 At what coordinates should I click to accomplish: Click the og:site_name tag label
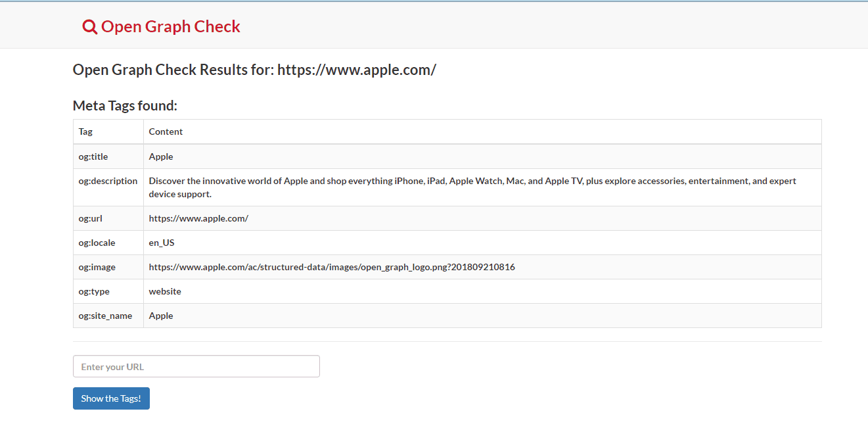point(105,316)
